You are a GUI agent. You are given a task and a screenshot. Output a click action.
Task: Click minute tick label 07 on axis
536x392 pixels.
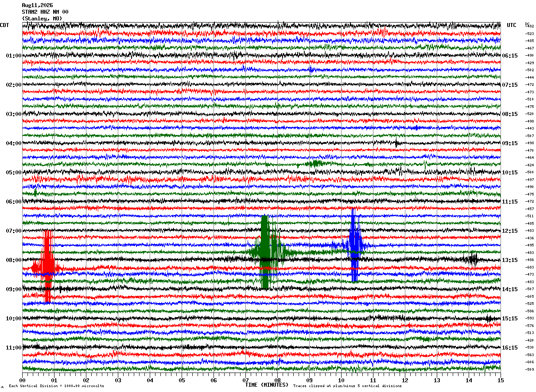pos(245,380)
